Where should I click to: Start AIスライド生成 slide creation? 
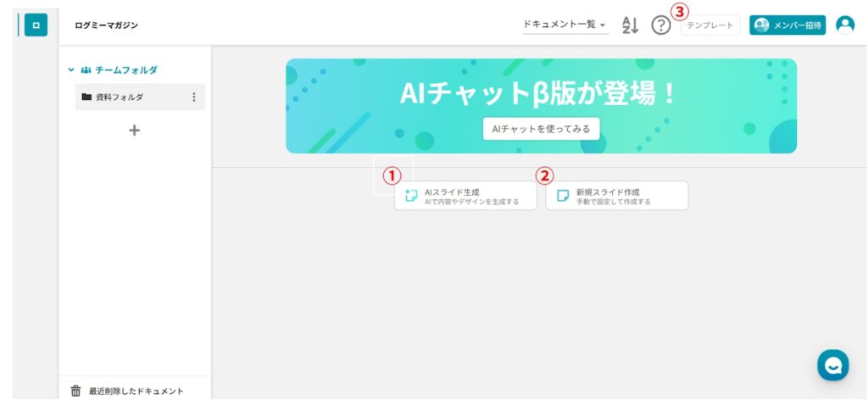465,197
